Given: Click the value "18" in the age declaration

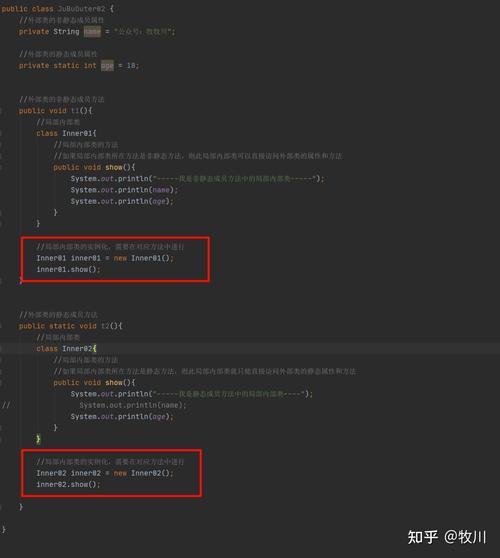Looking at the screenshot, I should pos(131,65).
